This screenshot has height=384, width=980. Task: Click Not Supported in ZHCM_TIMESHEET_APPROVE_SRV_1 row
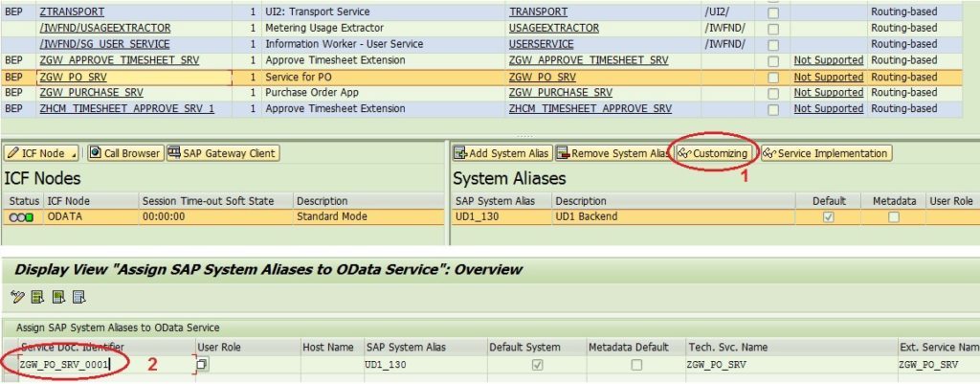(x=829, y=109)
